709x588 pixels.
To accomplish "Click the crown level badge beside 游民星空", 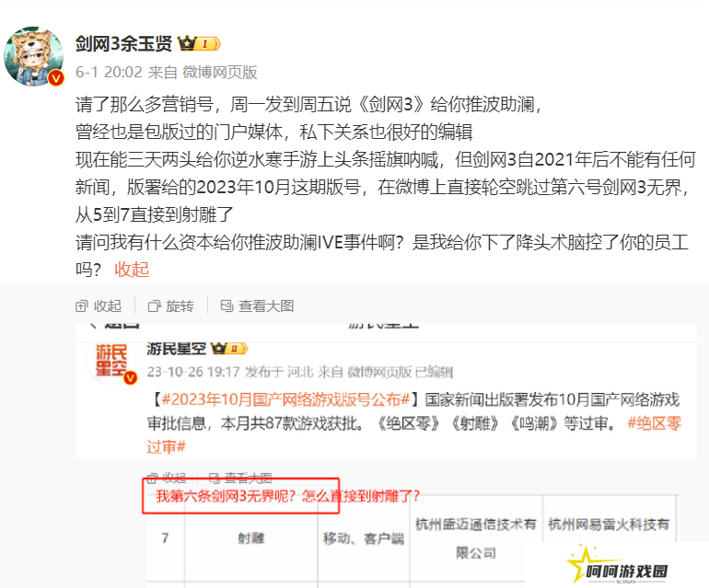I will [x=229, y=349].
